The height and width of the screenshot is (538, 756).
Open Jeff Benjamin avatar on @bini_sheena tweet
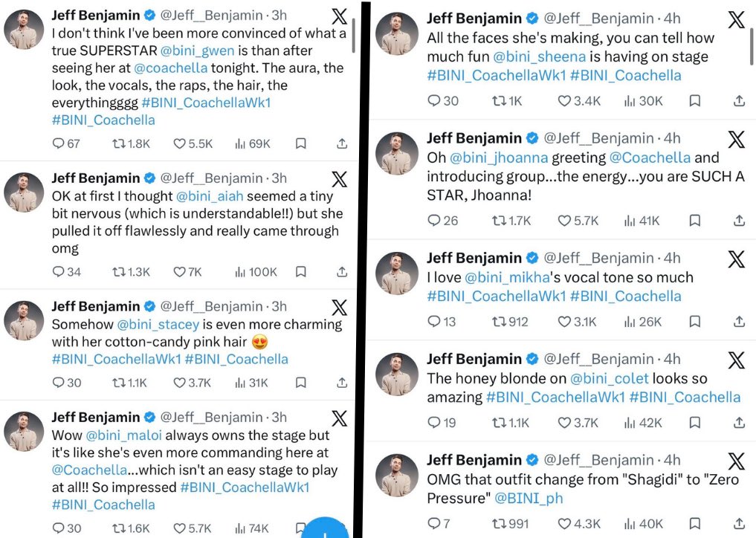pyautogui.click(x=396, y=33)
